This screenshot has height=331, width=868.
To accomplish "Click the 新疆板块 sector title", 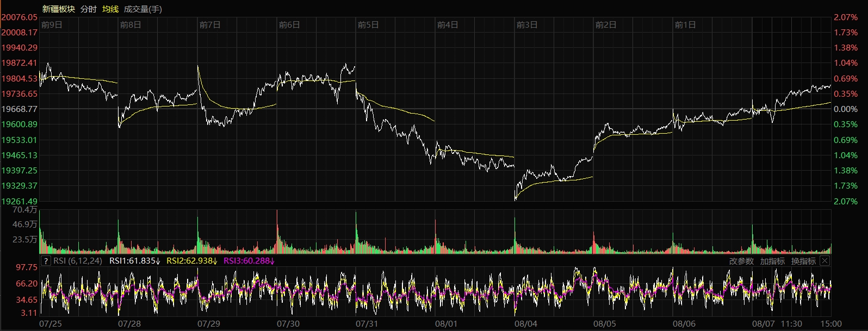I will pos(59,9).
